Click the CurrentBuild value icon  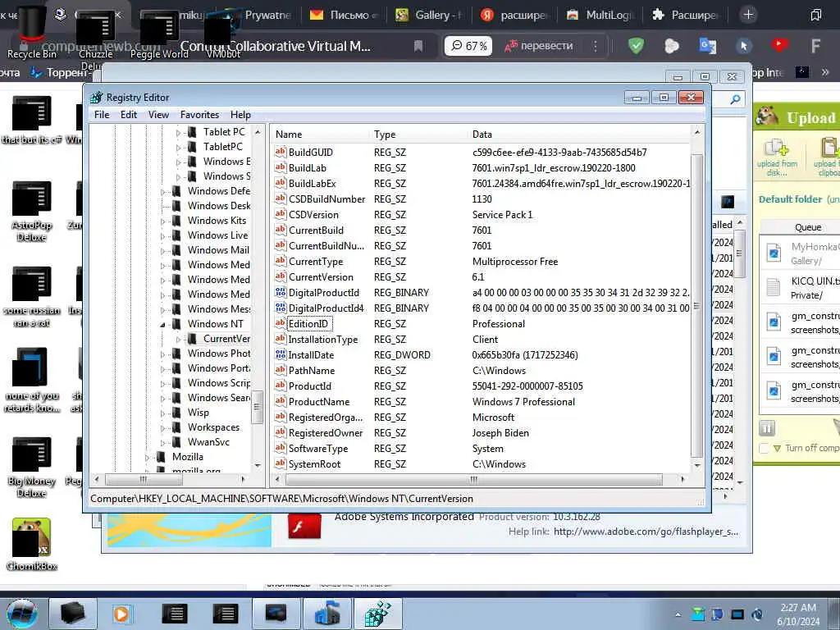tap(281, 230)
